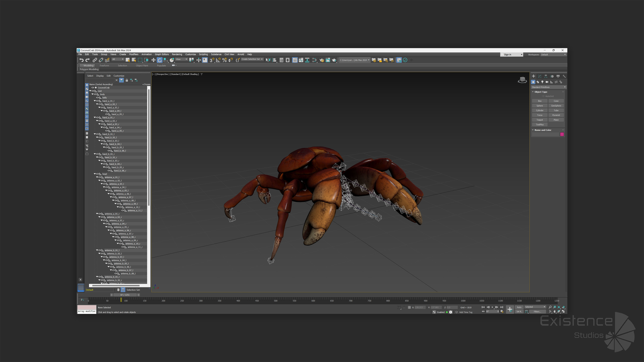This screenshot has width=644, height=362.
Task: Click the Render Production teapot icon
Action: [334, 60]
